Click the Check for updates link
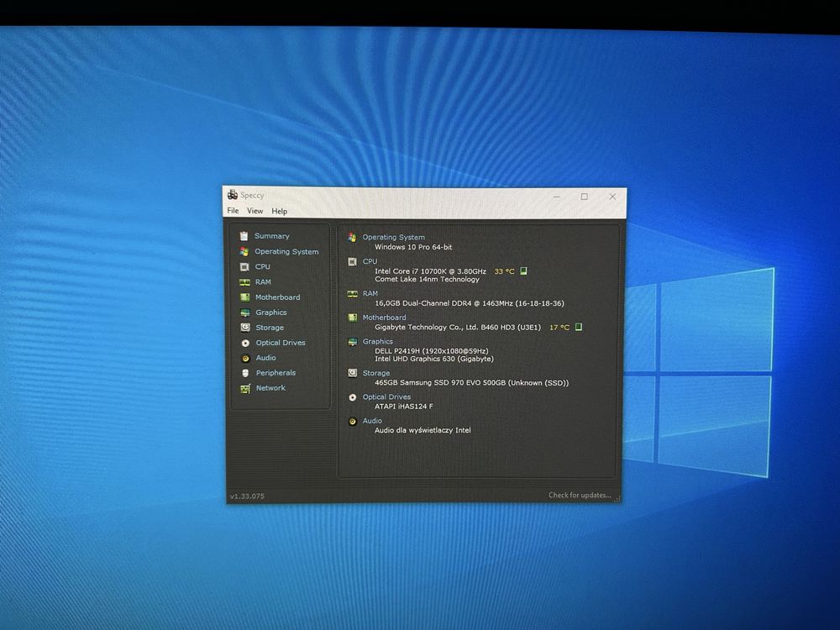Viewport: 840px width, 630px height. click(x=580, y=495)
